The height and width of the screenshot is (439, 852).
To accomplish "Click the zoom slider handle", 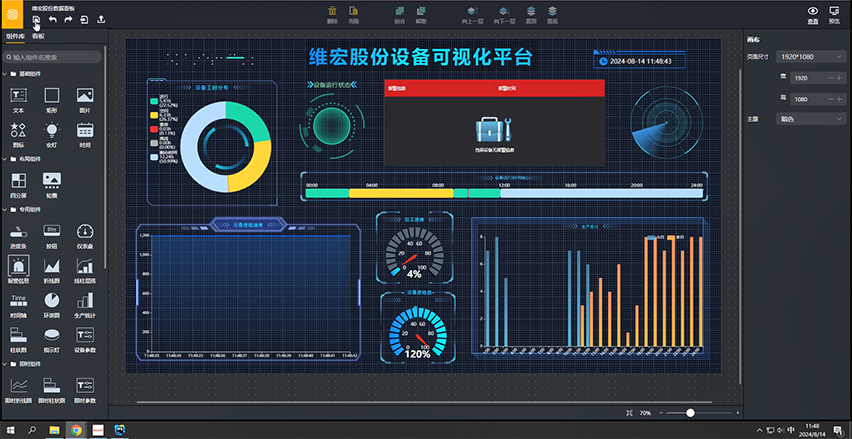I will [x=690, y=413].
